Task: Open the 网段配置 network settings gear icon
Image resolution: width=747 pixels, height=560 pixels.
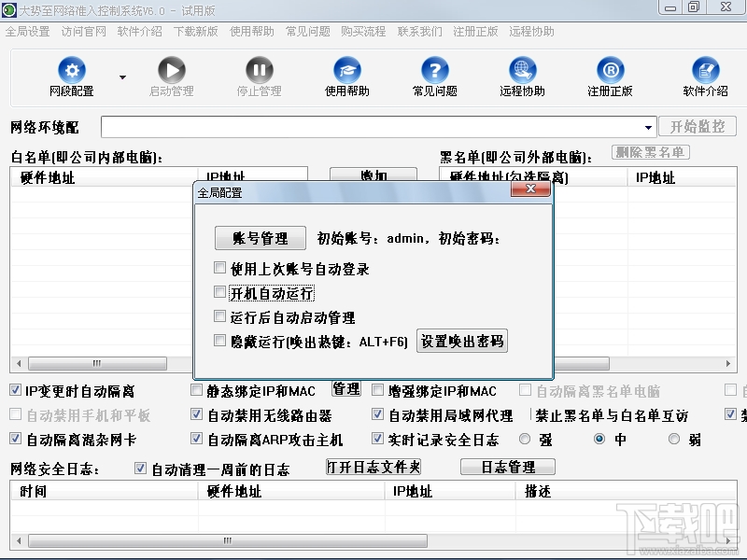Action: click(72, 70)
